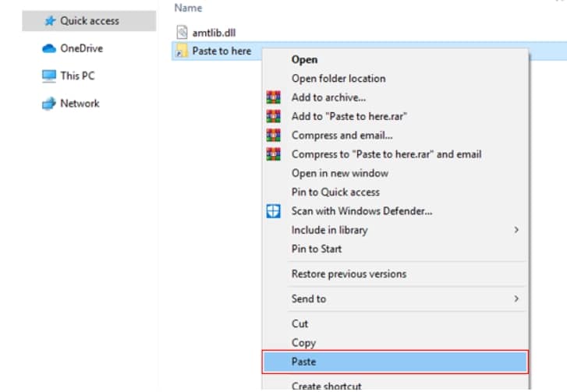This screenshot has height=392, width=567.
Task: Click Copy in the context menu
Action: [303, 343]
